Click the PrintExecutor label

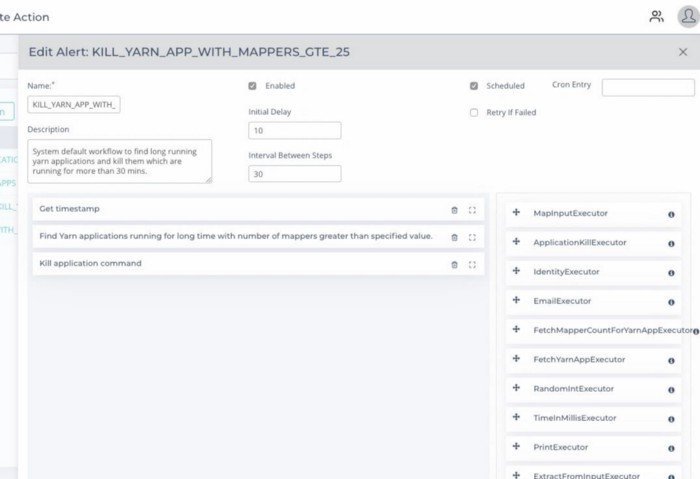pyautogui.click(x=560, y=447)
